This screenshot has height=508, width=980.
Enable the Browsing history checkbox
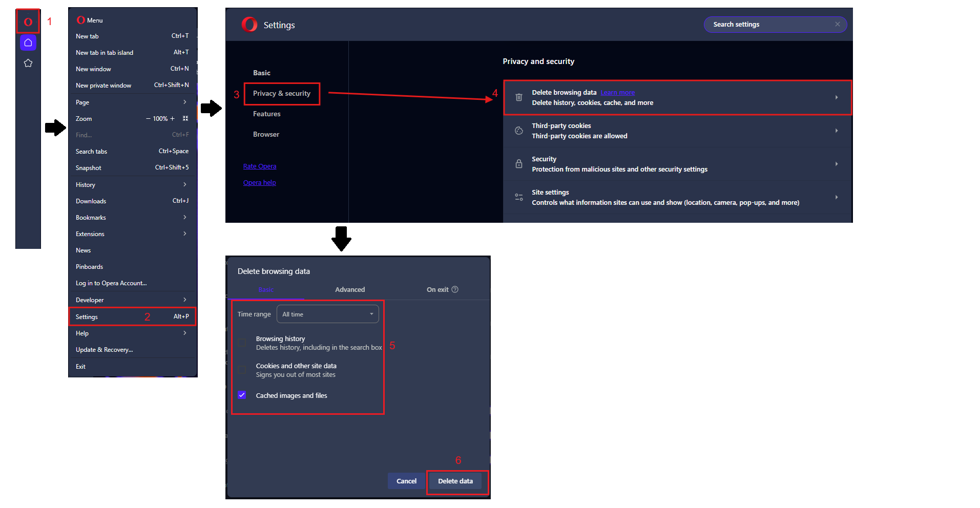pyautogui.click(x=242, y=343)
